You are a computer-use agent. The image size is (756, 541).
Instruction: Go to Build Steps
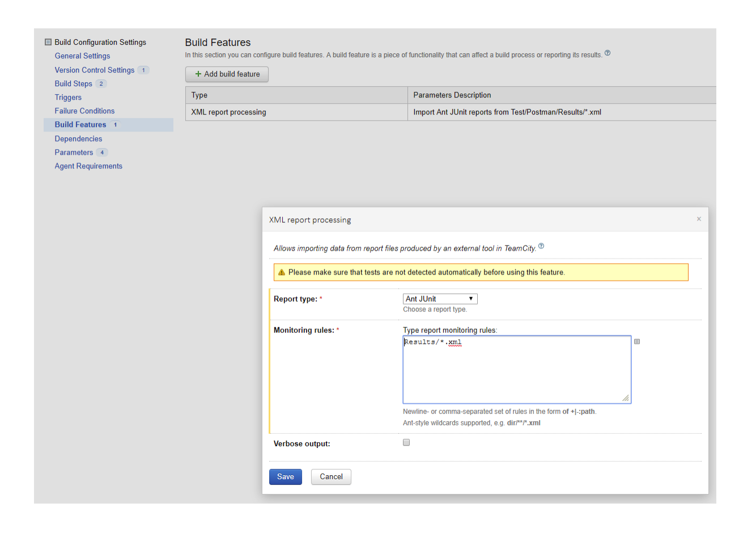pyautogui.click(x=73, y=84)
